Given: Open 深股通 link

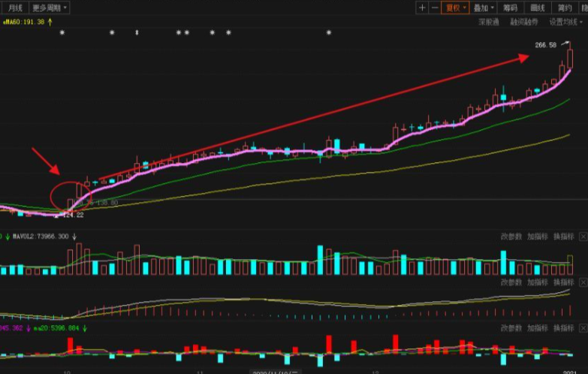Looking at the screenshot, I should (489, 22).
